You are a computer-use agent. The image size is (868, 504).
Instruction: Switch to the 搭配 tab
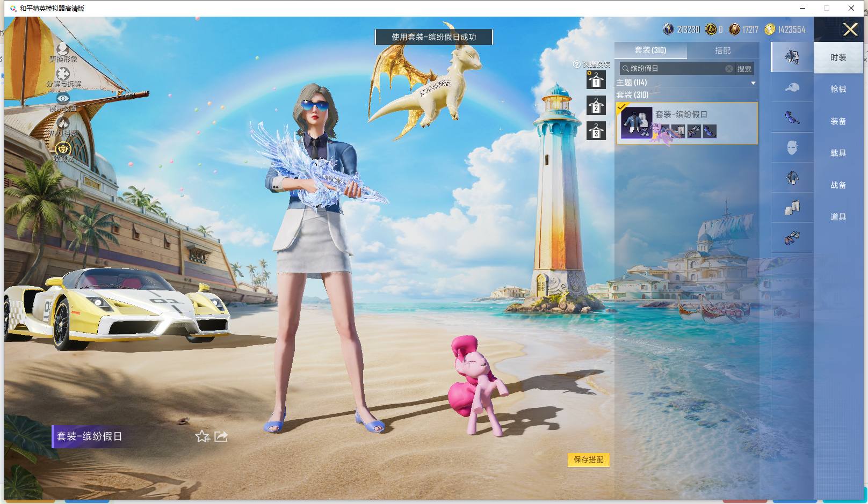pyautogui.click(x=722, y=50)
